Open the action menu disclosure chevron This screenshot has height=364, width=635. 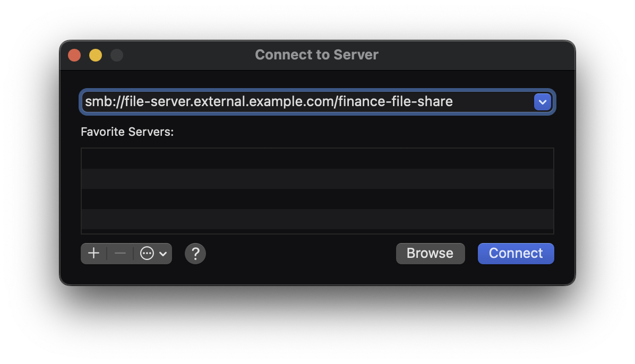[164, 253]
